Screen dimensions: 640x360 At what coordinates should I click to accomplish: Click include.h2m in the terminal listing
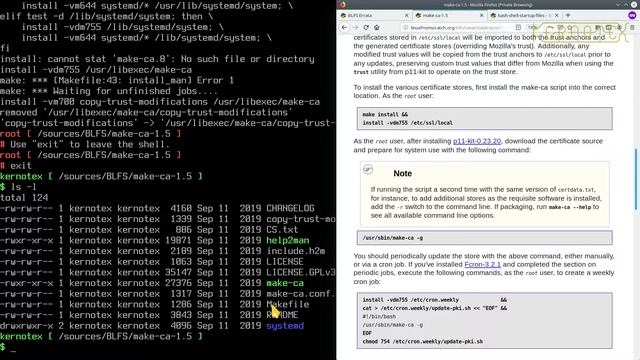click(x=296, y=251)
